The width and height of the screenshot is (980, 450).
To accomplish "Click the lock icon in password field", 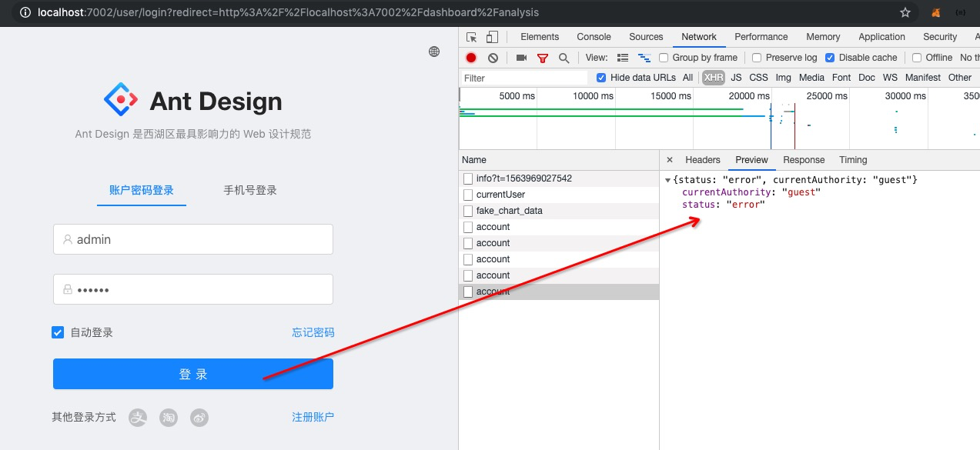I will (68, 290).
